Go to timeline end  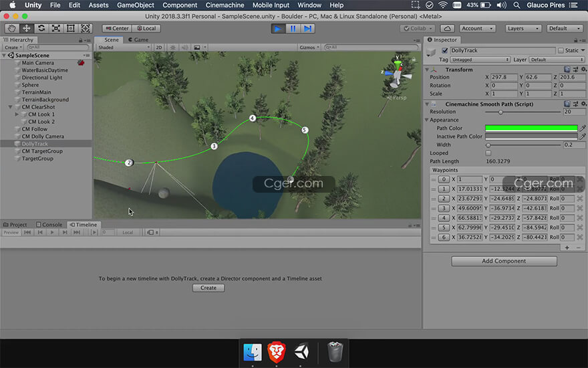pos(77,232)
